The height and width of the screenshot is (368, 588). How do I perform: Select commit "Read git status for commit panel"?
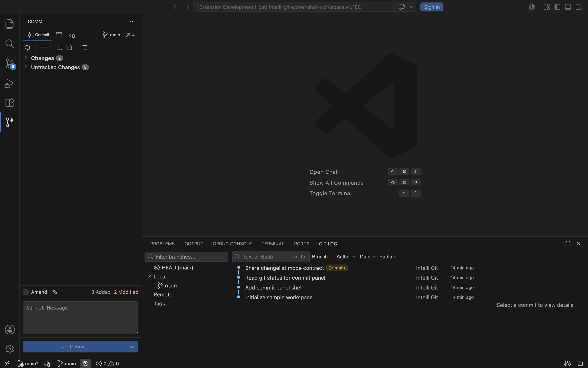(356, 278)
